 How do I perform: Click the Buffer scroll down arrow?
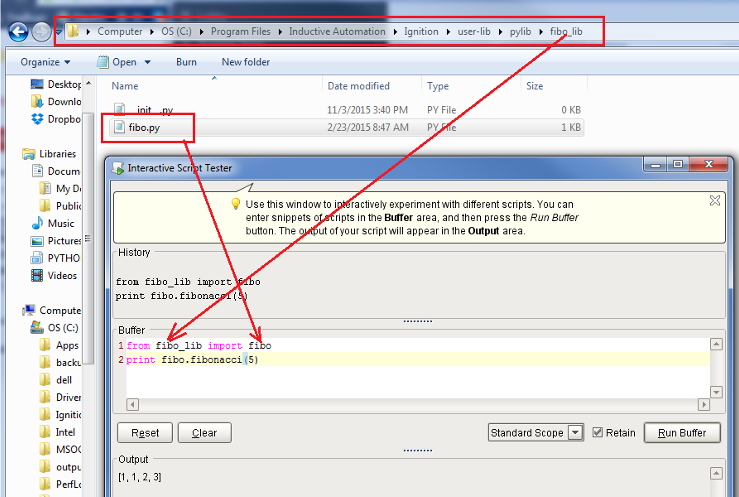pos(716,392)
